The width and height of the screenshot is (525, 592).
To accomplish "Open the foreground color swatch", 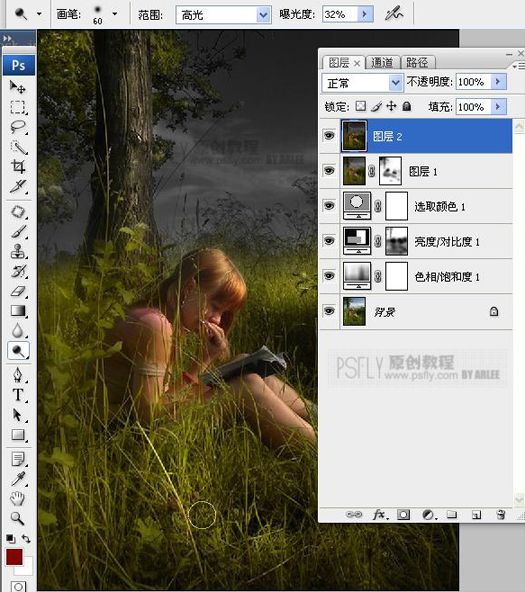I will click(x=14, y=557).
